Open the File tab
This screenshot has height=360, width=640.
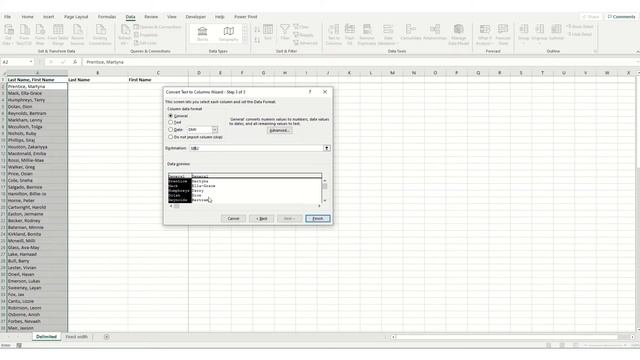point(7,17)
